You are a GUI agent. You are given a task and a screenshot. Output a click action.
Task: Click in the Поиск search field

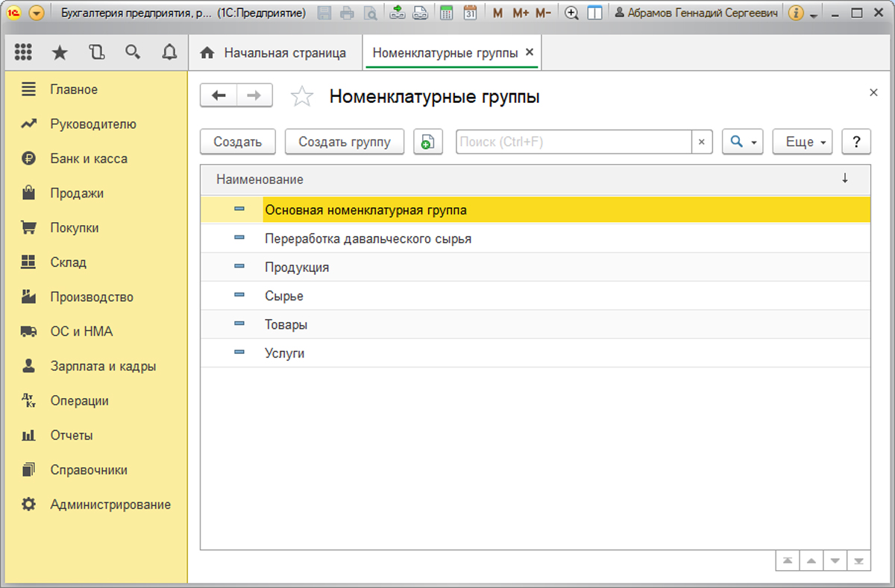pyautogui.click(x=574, y=142)
